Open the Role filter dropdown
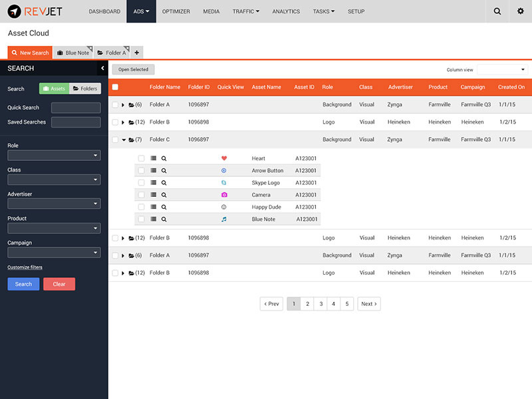 click(x=54, y=156)
